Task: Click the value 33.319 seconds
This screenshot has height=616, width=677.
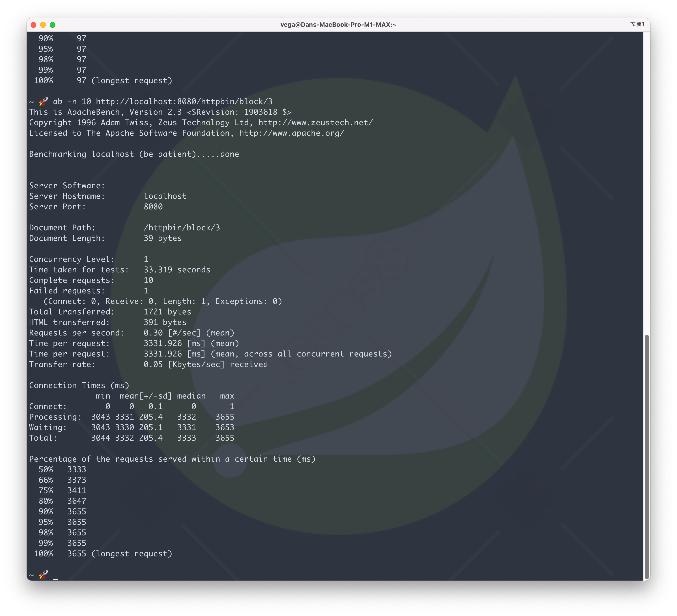Action: tap(177, 270)
